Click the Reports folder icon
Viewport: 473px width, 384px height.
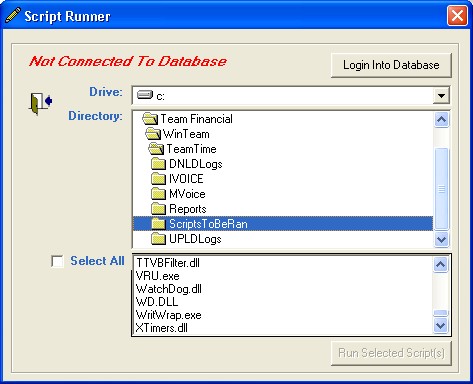click(158, 209)
